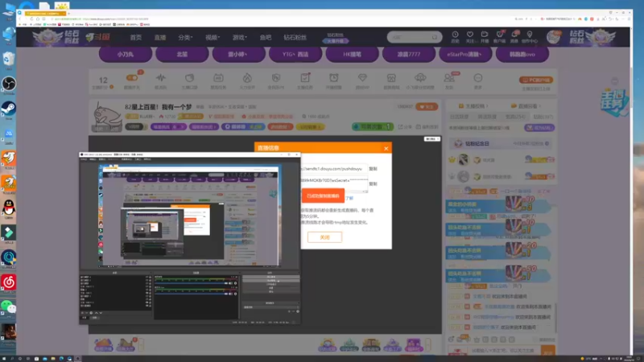Click the green ticket count badge
644x362 pixels.
(373, 127)
